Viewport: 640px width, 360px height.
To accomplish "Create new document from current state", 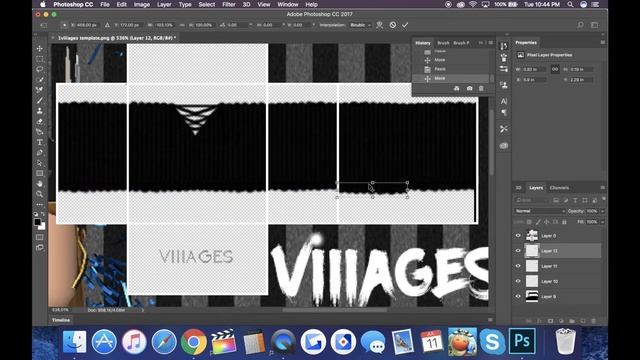I will coord(456,88).
